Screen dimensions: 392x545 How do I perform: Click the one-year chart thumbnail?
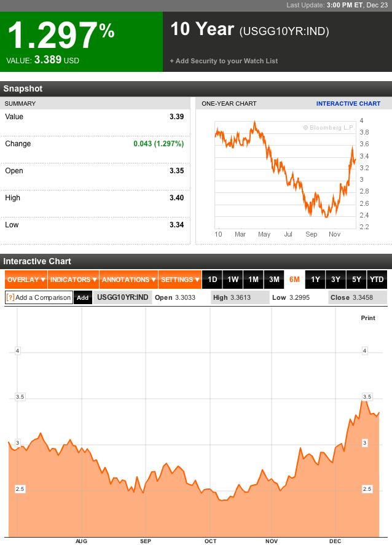pos(286,175)
